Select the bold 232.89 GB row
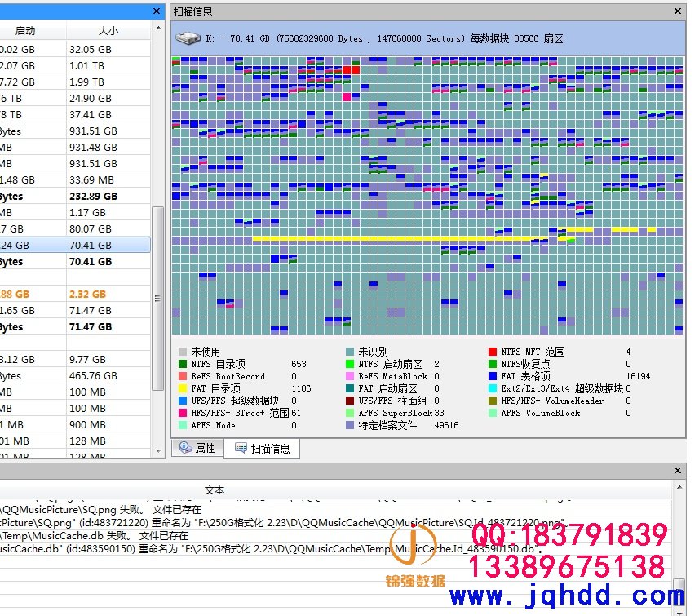The image size is (699, 616). pos(75,197)
